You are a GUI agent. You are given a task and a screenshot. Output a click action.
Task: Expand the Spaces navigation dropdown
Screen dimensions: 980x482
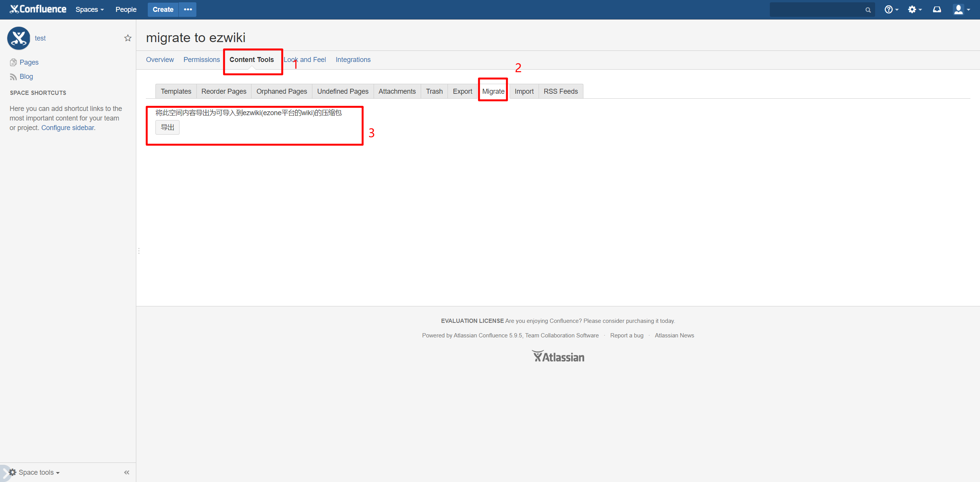coord(90,10)
